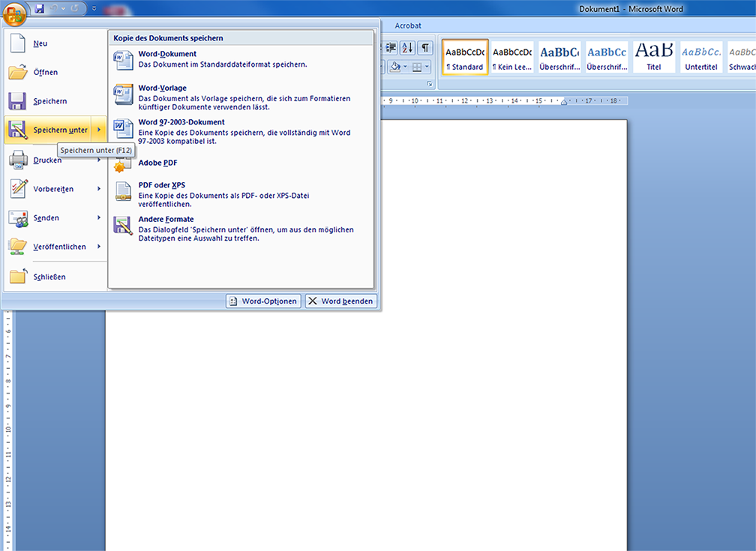This screenshot has width=756, height=551.
Task: Open the Paragraph dialog launcher
Action: [x=429, y=85]
